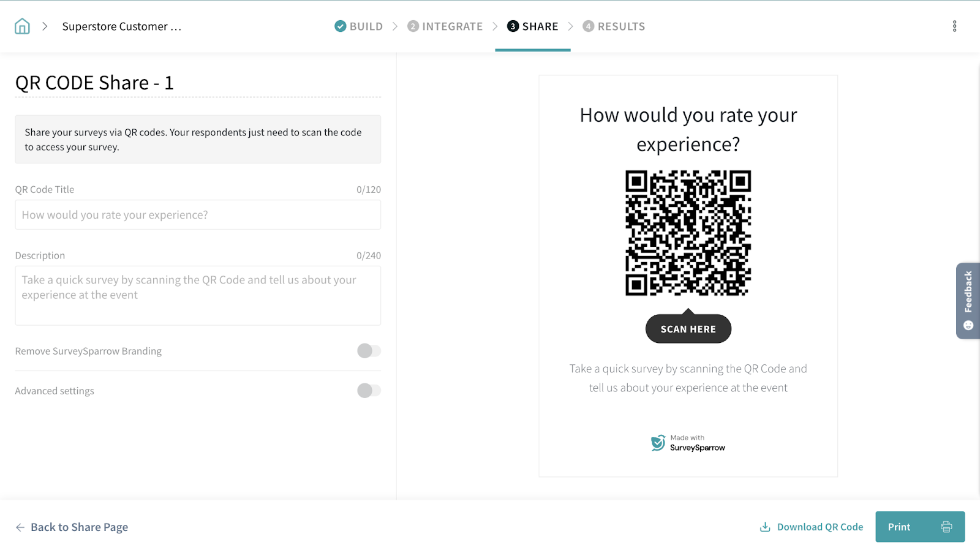Click the back arrow icon at bottom left
This screenshot has width=980, height=553.
coord(20,527)
